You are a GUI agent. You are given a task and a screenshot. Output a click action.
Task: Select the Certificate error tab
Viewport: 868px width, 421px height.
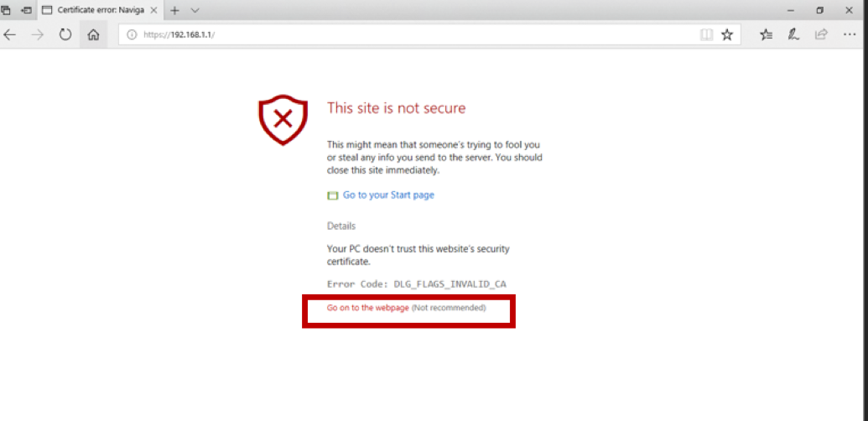coord(92,10)
